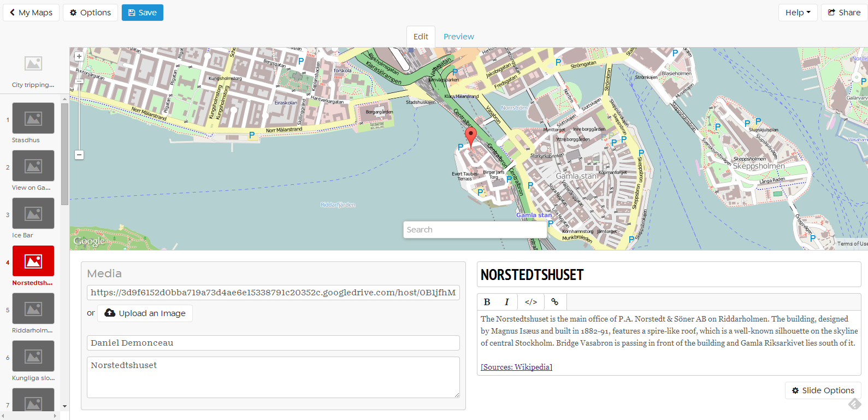The image size is (868, 420).
Task: Edit the Norstedtshuset caption field
Action: point(273,377)
